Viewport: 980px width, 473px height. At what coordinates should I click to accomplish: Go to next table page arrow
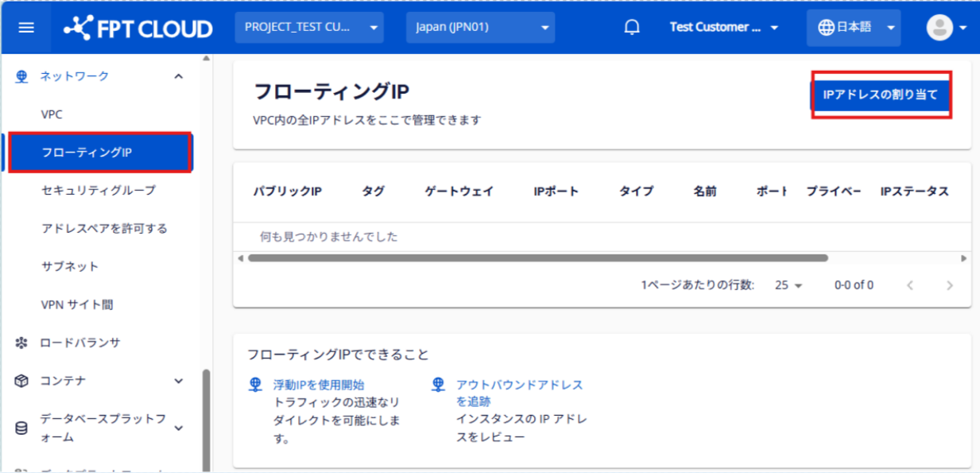point(949,285)
